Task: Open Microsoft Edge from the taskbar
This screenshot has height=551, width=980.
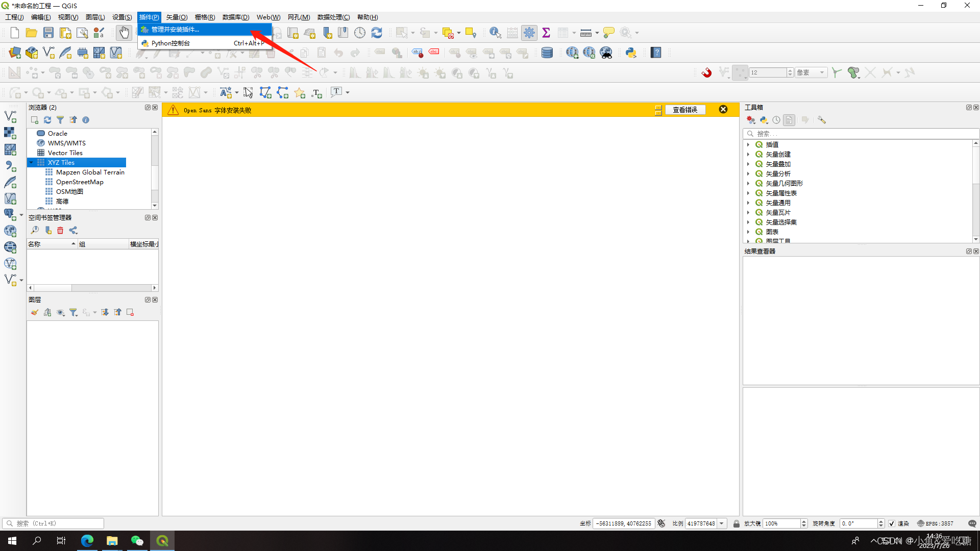Action: tap(87, 541)
